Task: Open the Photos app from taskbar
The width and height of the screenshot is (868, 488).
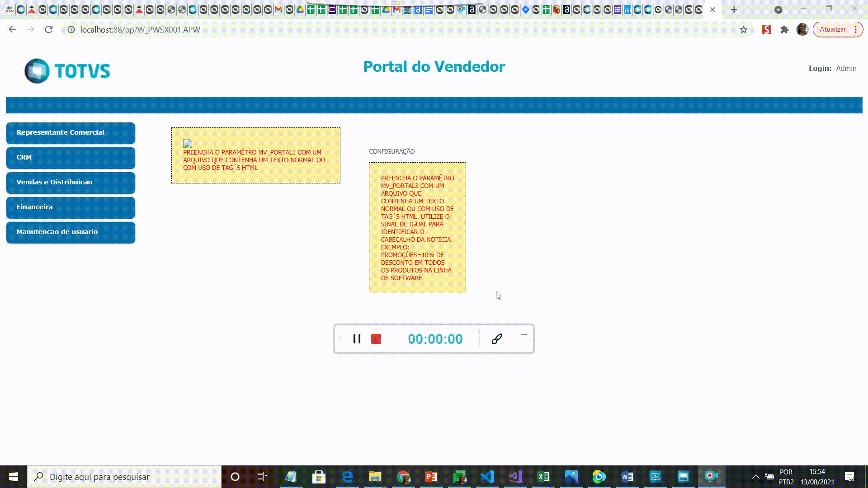Action: point(571,477)
